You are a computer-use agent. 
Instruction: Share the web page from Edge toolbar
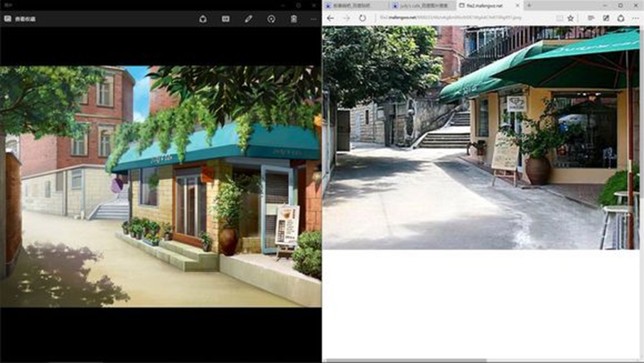(621, 18)
